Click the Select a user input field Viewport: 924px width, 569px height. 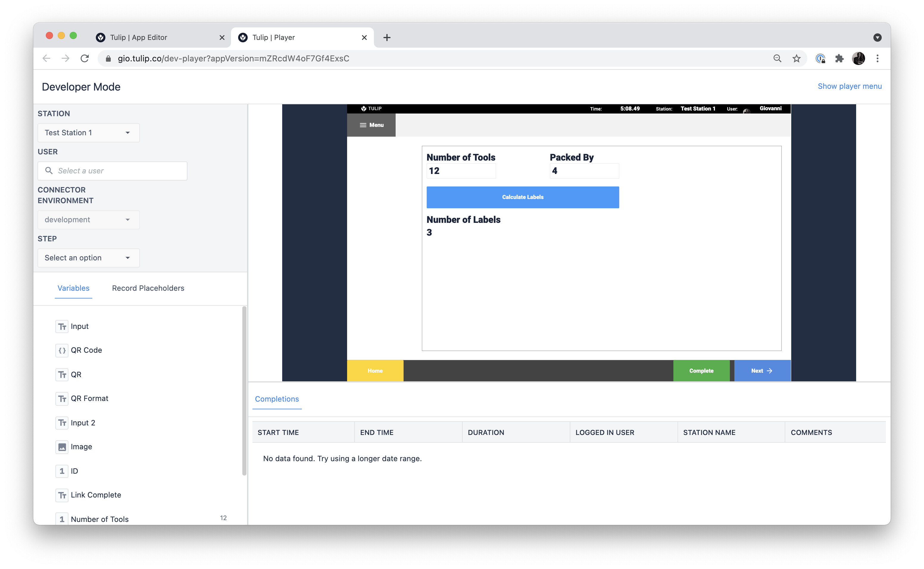113,171
